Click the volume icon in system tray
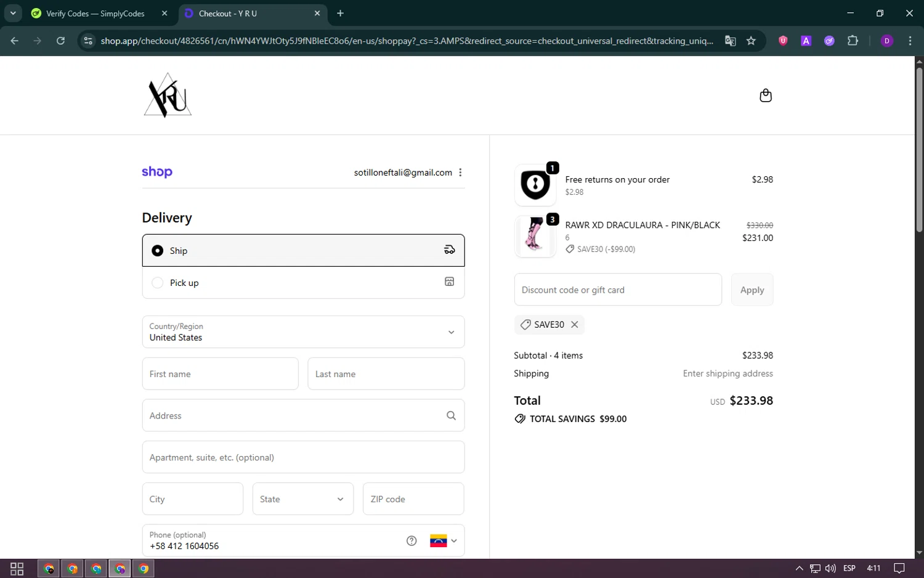Viewport: 924px width, 578px height. 830,568
